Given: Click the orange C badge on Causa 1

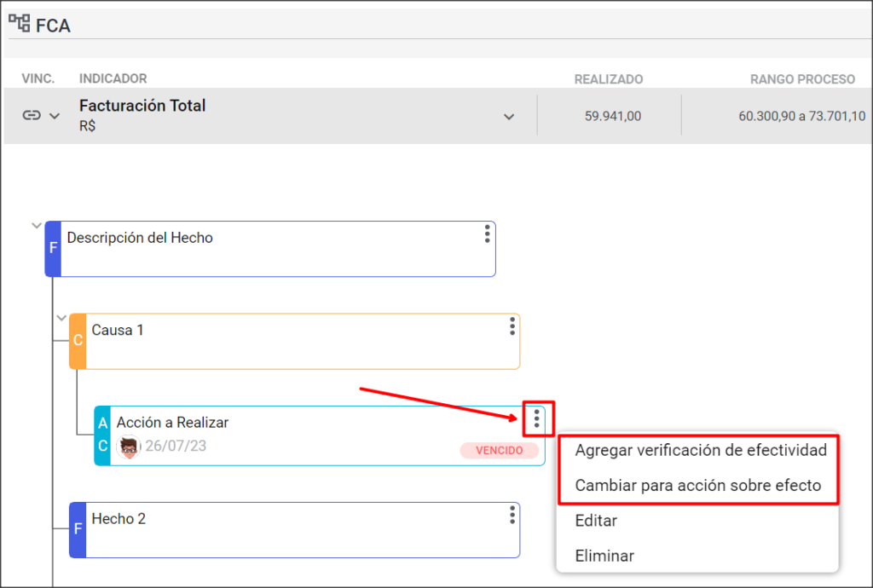Looking at the screenshot, I should [x=78, y=341].
